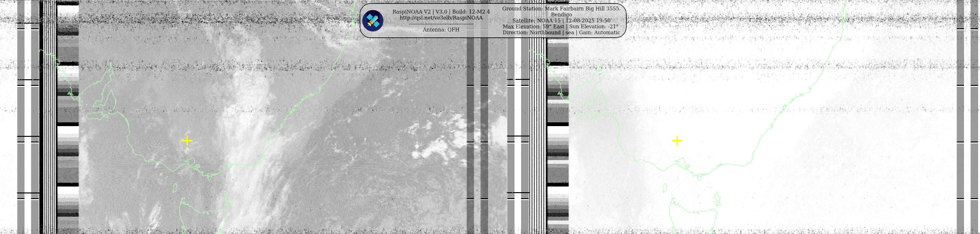Click the Max Elevation: 59° East text
The image size is (980, 234).
point(533,27)
